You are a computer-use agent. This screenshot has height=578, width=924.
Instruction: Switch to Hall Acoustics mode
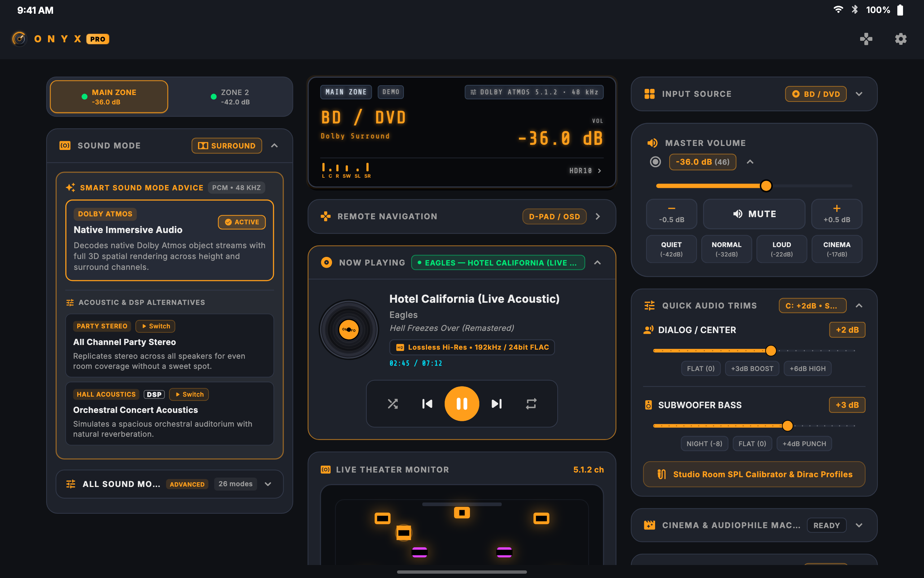189,394
